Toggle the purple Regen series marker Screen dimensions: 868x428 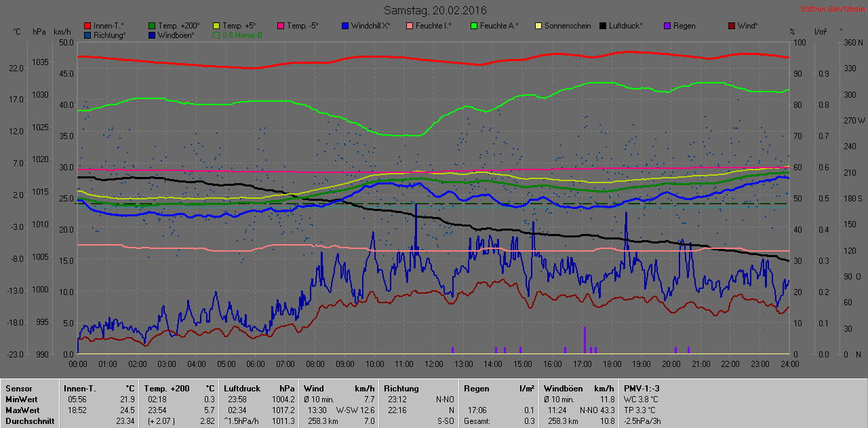coord(667,26)
